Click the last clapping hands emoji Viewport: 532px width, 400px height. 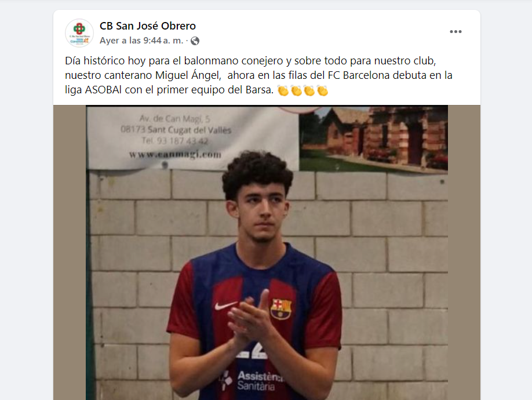pyautogui.click(x=322, y=90)
